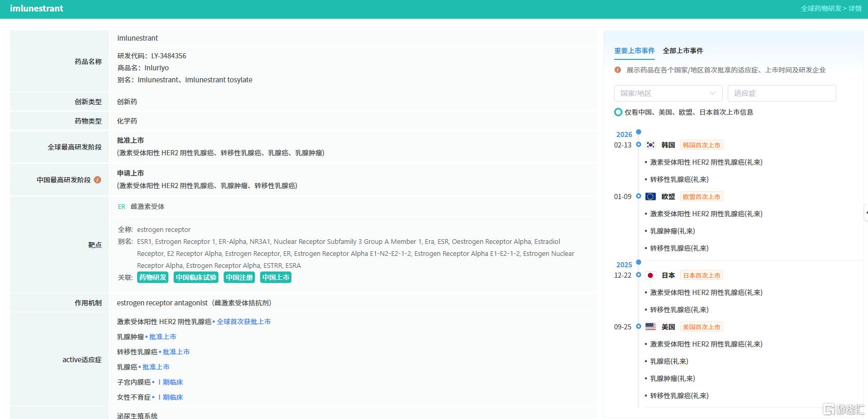The width and height of the screenshot is (868, 419).
Task: Click the 转移性乳腺癌(礼来) entry under 日本
Action: point(679,310)
